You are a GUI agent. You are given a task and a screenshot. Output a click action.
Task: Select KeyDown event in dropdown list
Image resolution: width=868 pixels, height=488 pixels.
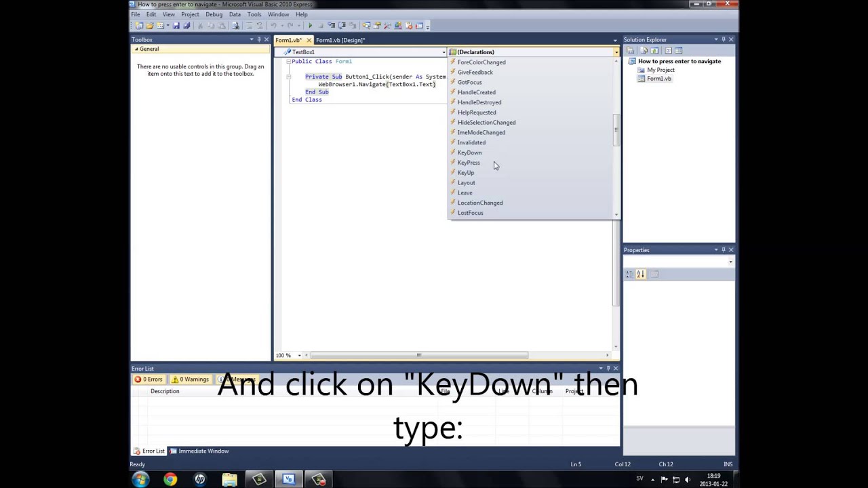pyautogui.click(x=469, y=152)
